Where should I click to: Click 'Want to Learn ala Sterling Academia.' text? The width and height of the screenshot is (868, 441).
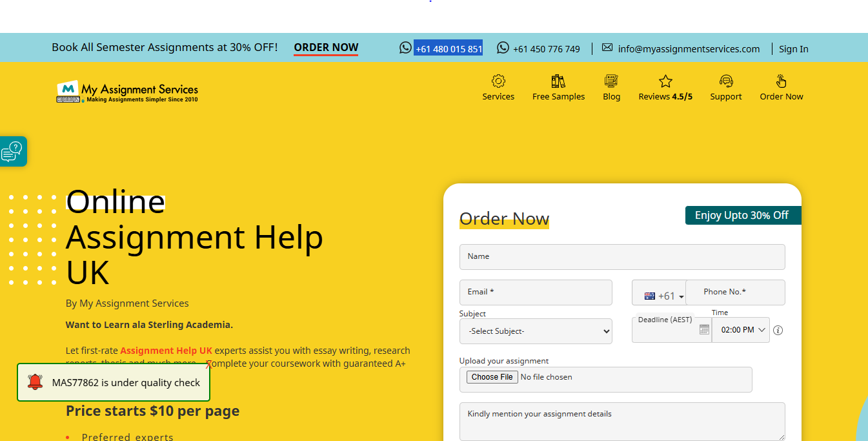(149, 325)
